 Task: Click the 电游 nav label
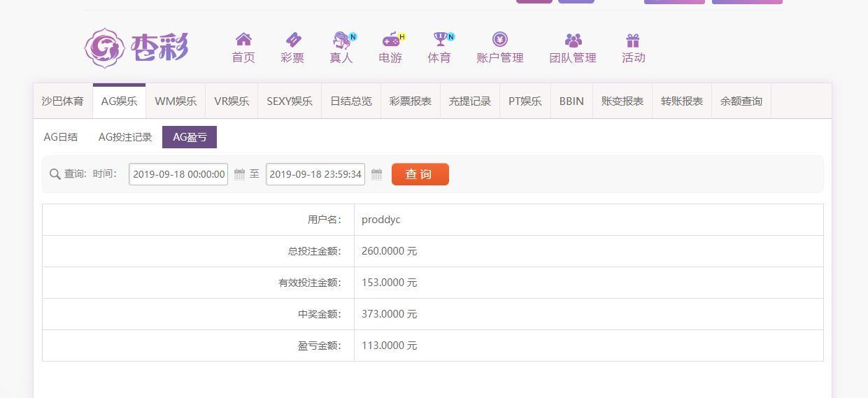pyautogui.click(x=390, y=58)
